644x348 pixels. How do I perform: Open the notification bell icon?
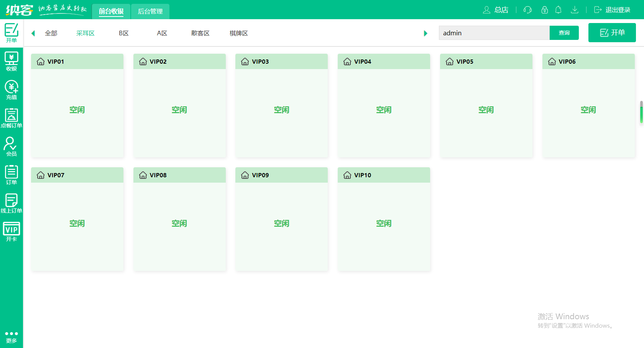[x=558, y=10]
